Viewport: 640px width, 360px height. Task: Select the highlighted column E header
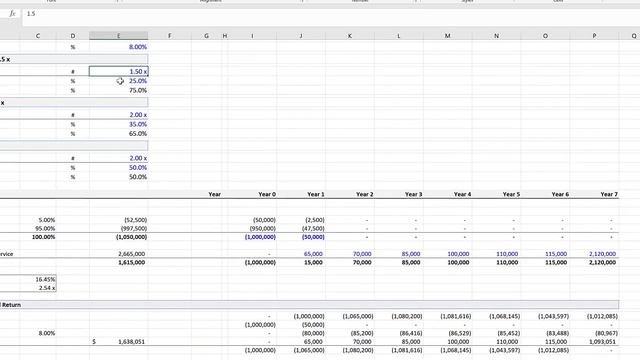[x=119, y=36]
